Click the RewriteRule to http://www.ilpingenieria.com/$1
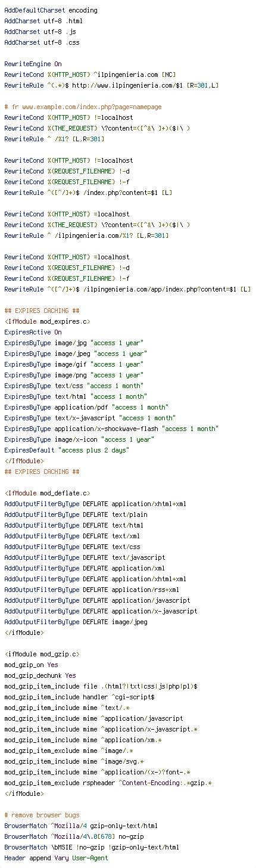The height and width of the screenshot is (868, 256). click(x=111, y=85)
